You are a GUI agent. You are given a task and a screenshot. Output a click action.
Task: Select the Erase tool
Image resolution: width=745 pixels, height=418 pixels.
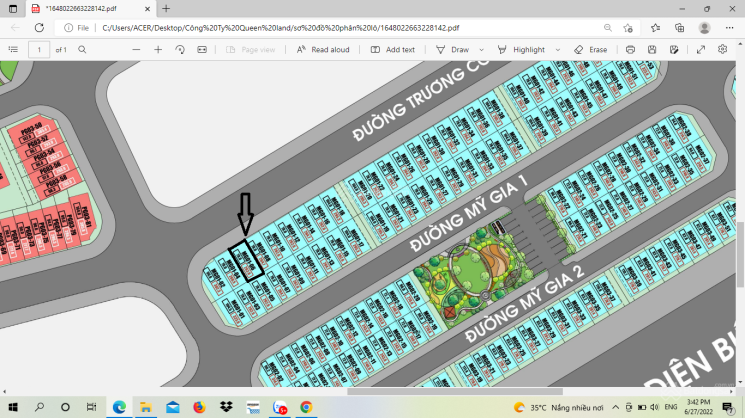(590, 49)
